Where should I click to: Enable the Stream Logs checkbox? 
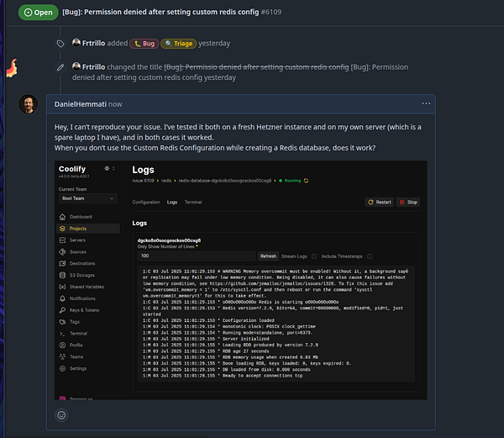pos(314,256)
